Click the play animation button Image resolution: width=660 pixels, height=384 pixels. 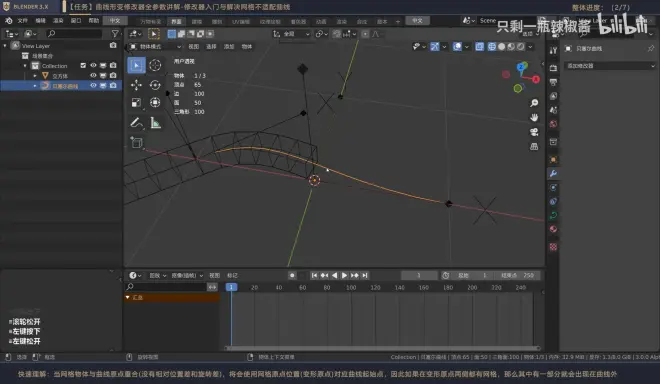pos(344,275)
